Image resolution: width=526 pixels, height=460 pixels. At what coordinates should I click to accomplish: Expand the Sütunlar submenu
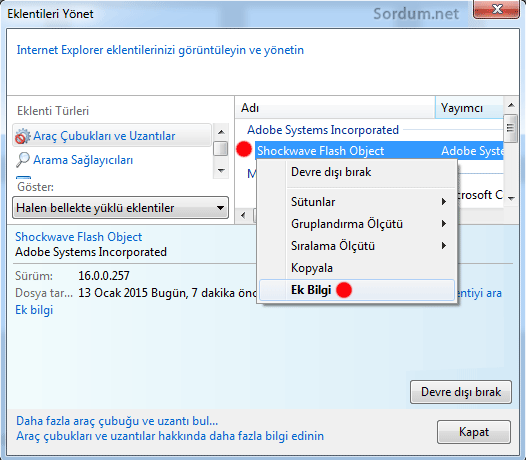[357, 202]
